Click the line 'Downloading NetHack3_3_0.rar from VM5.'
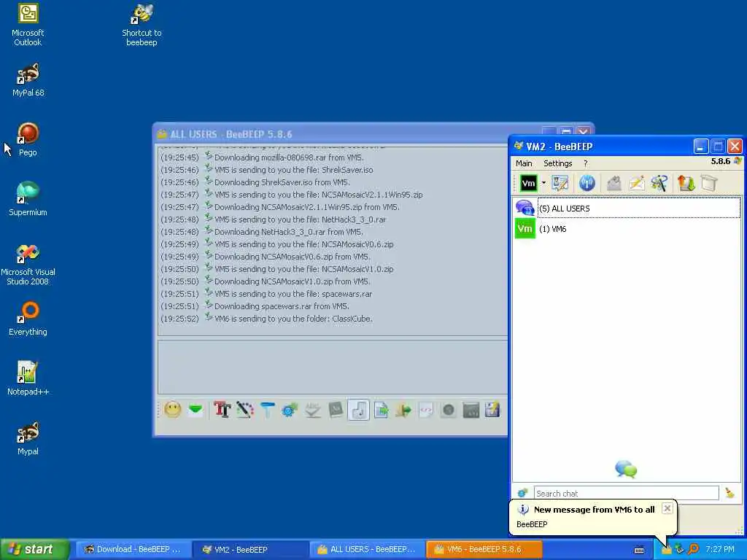The image size is (747, 560). tap(289, 232)
